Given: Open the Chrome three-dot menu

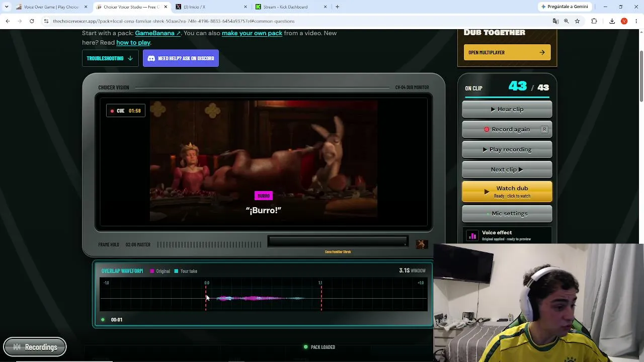Looking at the screenshot, I should click(636, 21).
